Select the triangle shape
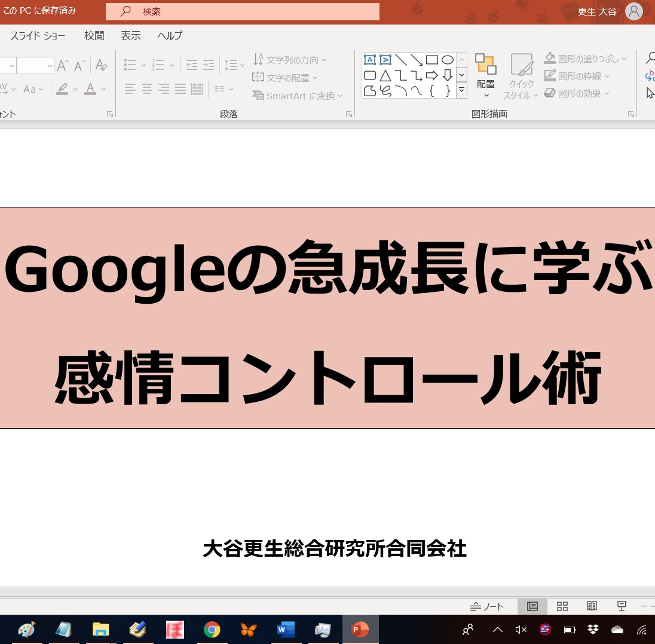Viewport: 655px width, 644px height. click(x=385, y=75)
